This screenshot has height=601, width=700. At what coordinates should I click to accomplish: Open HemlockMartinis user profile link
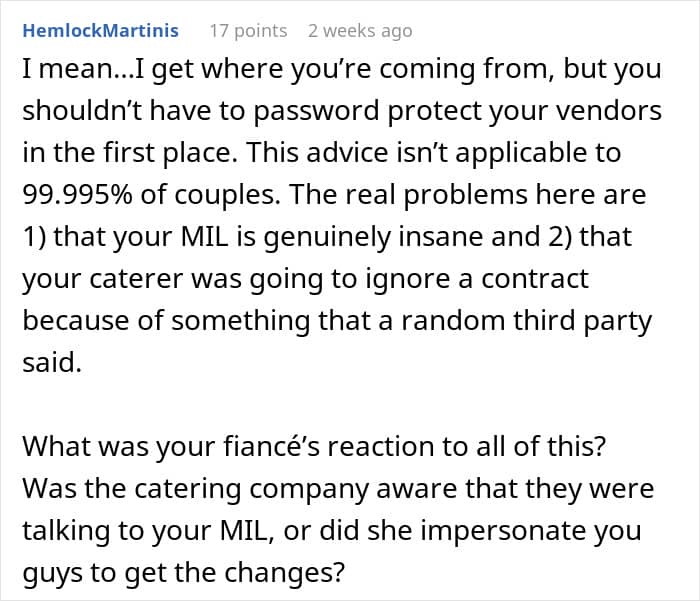tap(100, 31)
